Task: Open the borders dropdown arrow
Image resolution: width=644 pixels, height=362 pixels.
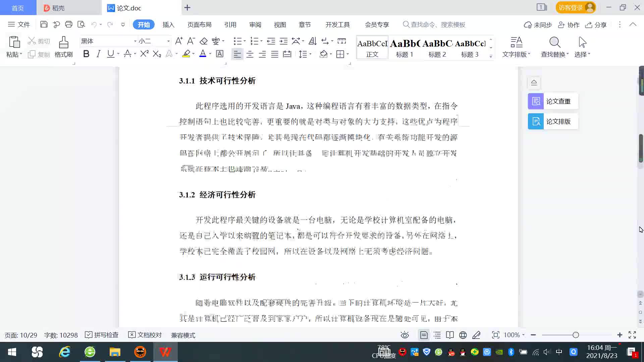Action: pyautogui.click(x=347, y=54)
